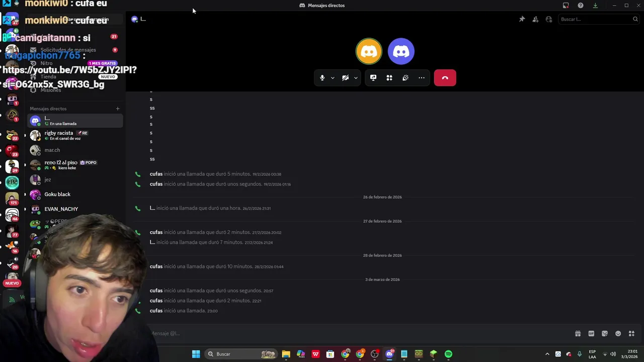Open the soundboard
Viewport: 644px width, 362px height.
tap(406, 78)
